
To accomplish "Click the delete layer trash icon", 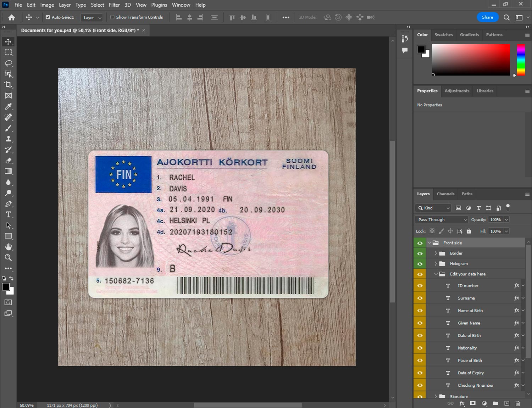I will point(517,403).
